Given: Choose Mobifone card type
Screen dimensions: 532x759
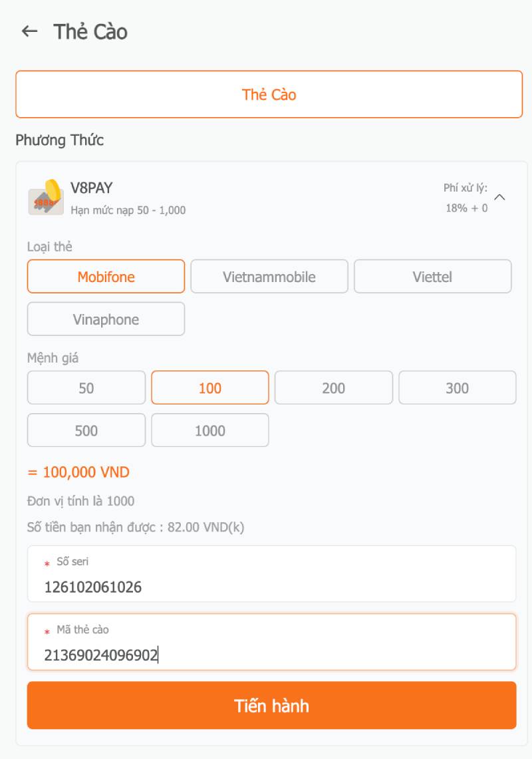Looking at the screenshot, I should 106,277.
